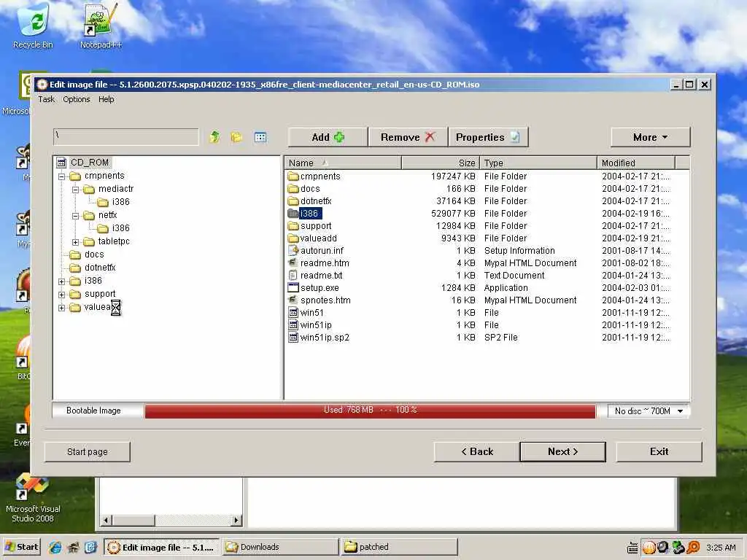The width and height of the screenshot is (747, 560).
Task: Open the Help menu
Action: (107, 99)
